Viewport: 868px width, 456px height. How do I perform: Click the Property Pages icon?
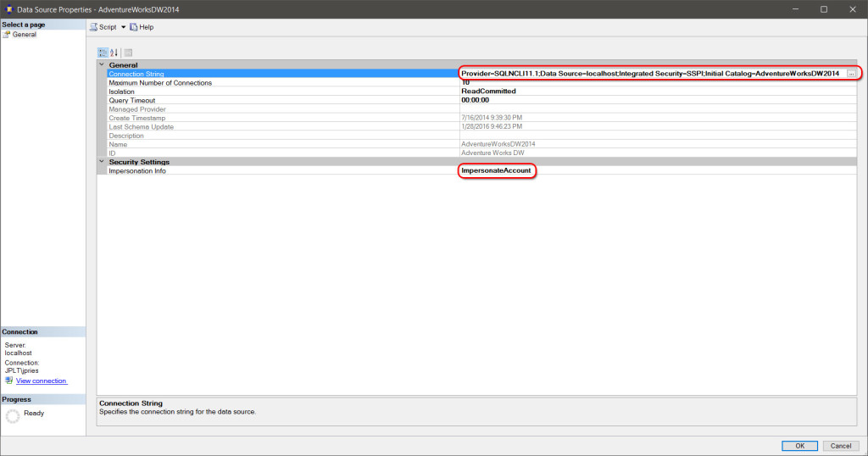pos(129,53)
